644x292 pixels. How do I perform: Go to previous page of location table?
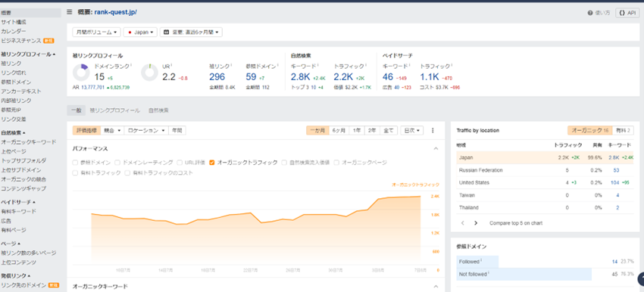click(x=462, y=223)
